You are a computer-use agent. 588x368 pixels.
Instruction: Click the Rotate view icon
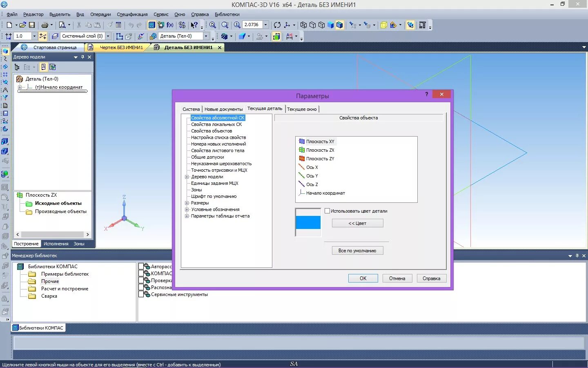pos(277,25)
